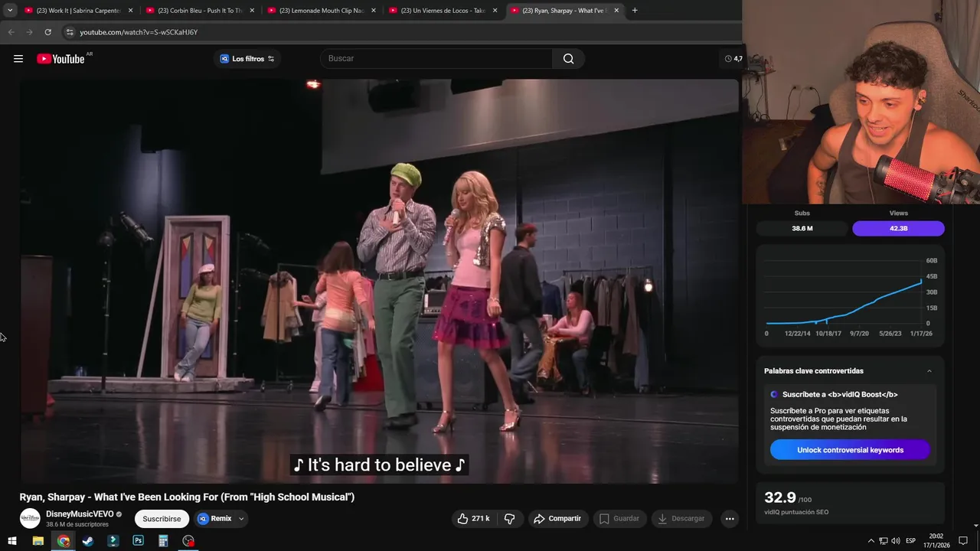Close the Work It Sabrina Carpenter tab

tap(130, 11)
